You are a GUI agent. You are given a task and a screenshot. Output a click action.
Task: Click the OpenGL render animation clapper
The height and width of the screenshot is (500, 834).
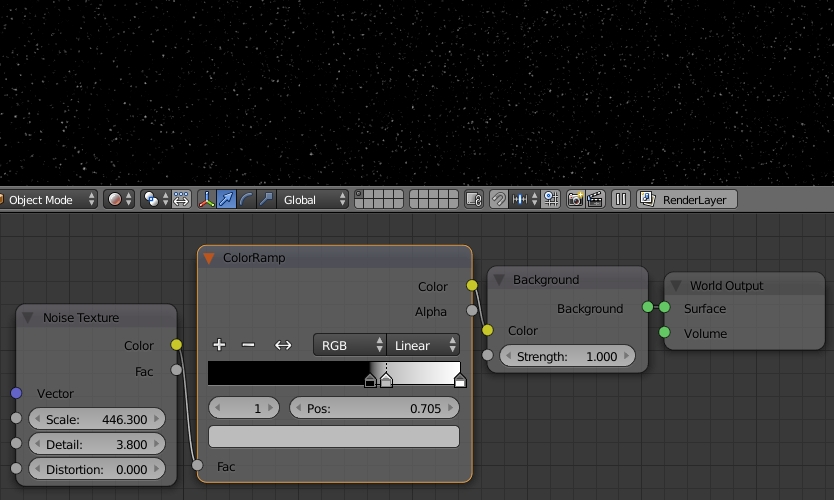point(595,199)
